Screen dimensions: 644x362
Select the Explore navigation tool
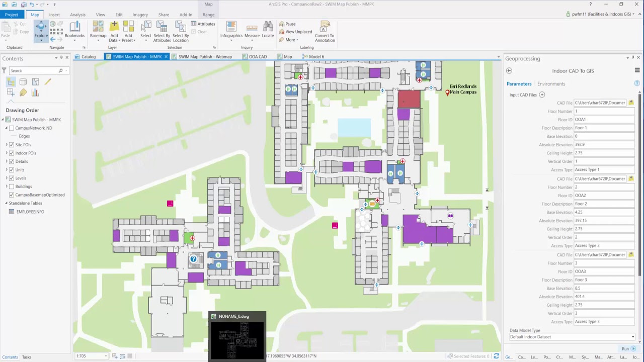coord(41,30)
